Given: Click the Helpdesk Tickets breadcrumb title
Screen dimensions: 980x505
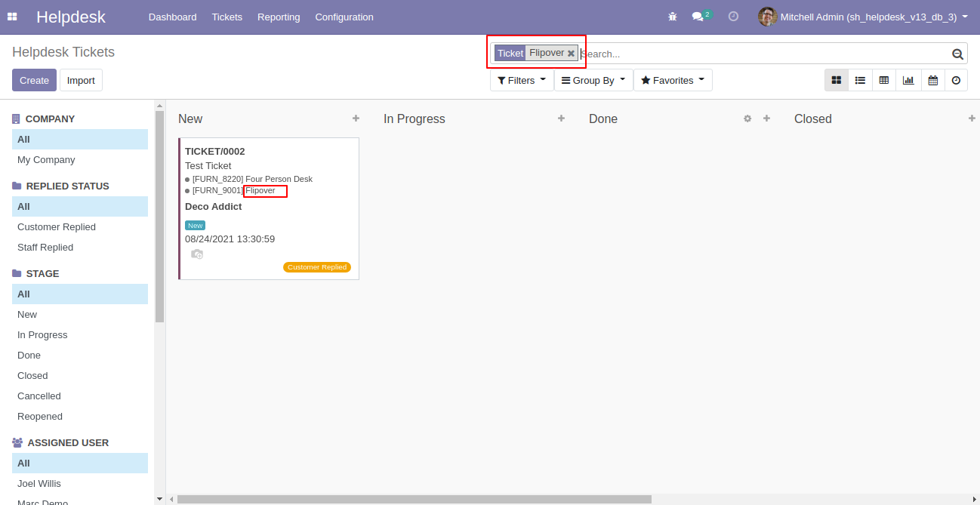Looking at the screenshot, I should (63, 52).
